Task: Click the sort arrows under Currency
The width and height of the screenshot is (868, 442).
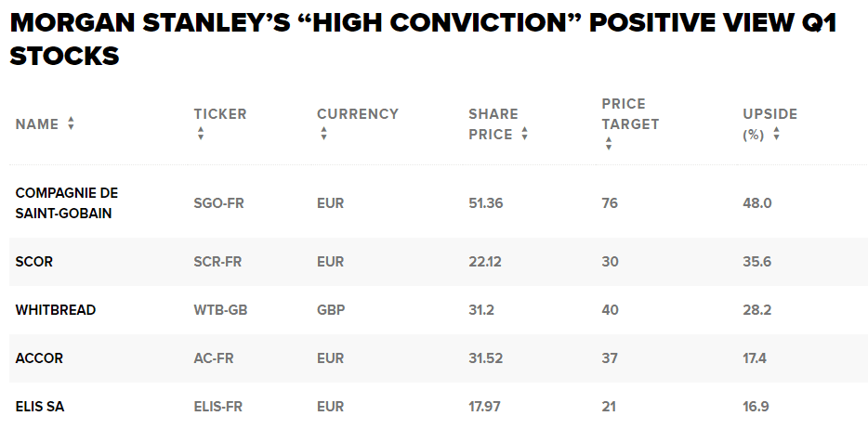Action: [323, 135]
